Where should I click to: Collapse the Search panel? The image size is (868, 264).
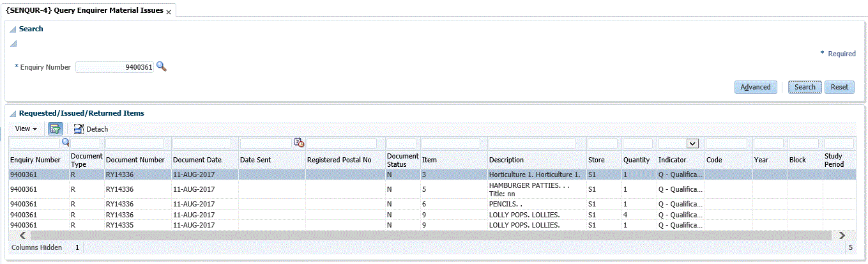pos(13,29)
